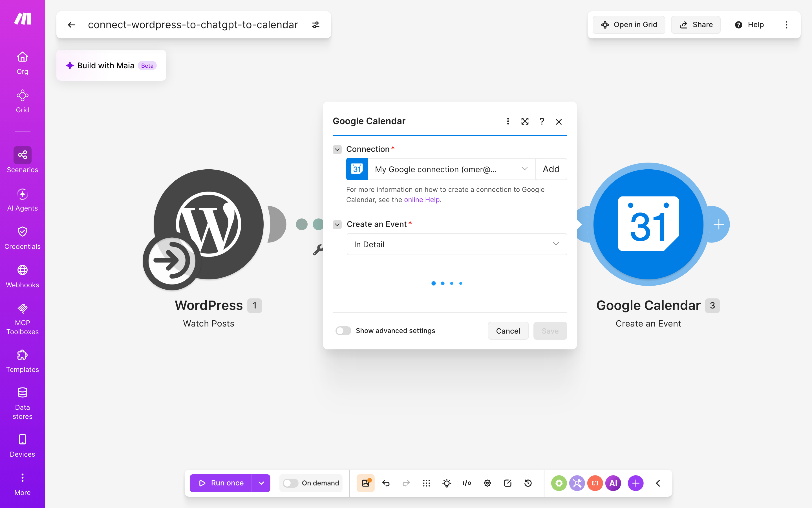Open the Org home section
The width and height of the screenshot is (812, 508).
[23, 63]
